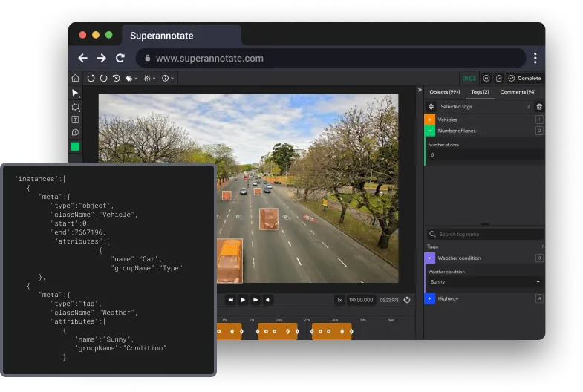The width and height of the screenshot is (583, 392).
Task: Click the reset-with-X circular arrow icon
Action: click(116, 78)
